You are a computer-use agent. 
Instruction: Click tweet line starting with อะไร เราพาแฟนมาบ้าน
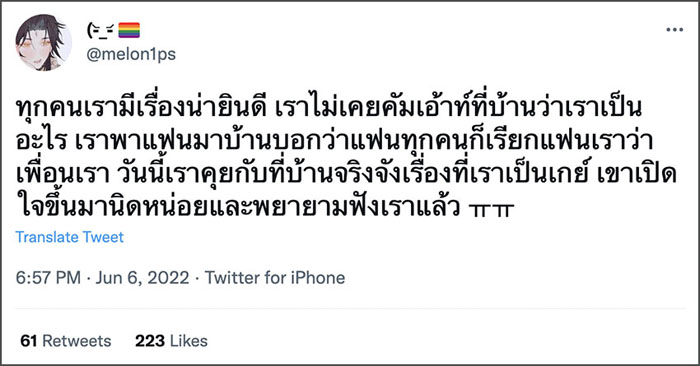point(334,142)
